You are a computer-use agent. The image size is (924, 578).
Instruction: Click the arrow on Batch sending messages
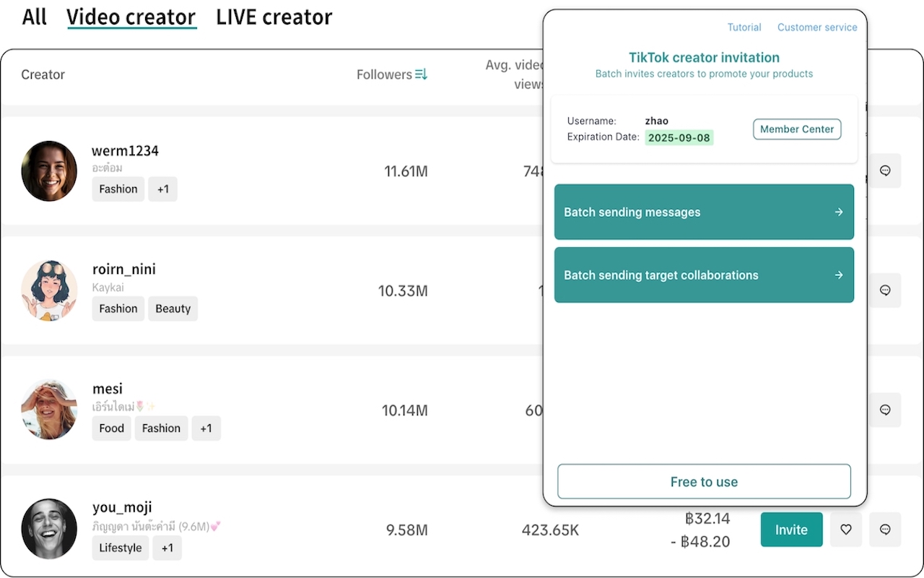[838, 212]
